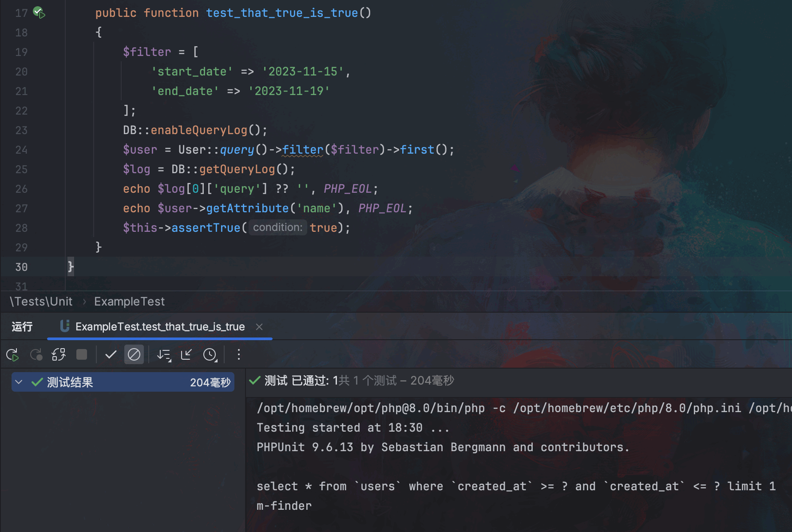Screen dimensions: 792x532
Task: Click the 'end_date' key string
Action: pos(185,91)
